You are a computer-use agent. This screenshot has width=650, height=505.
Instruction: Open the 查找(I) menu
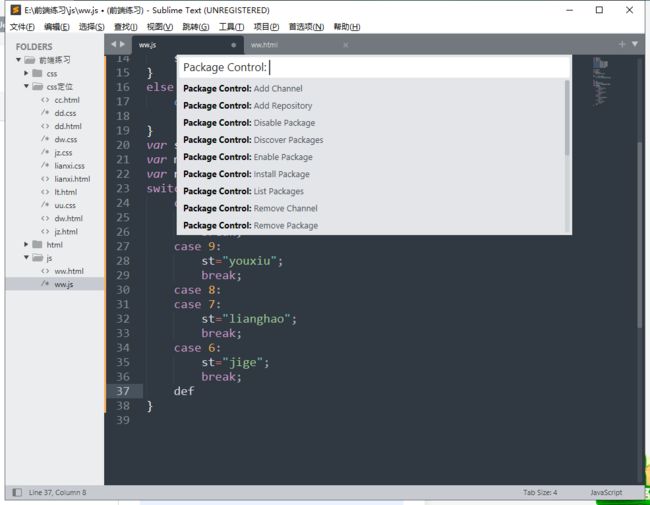coord(126,27)
